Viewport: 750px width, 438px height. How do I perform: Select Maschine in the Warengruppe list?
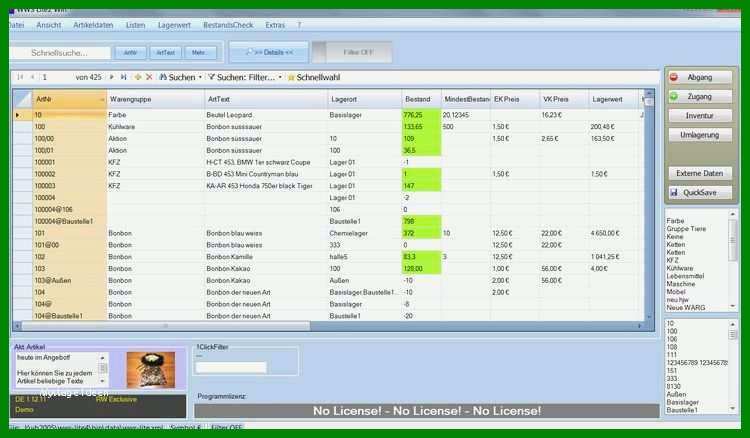tap(681, 284)
